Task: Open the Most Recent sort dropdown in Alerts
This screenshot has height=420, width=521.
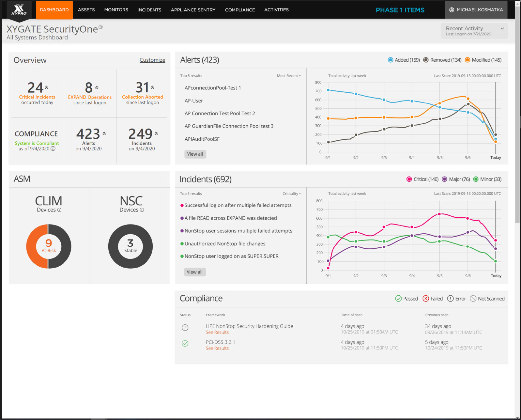Action: pyautogui.click(x=289, y=76)
